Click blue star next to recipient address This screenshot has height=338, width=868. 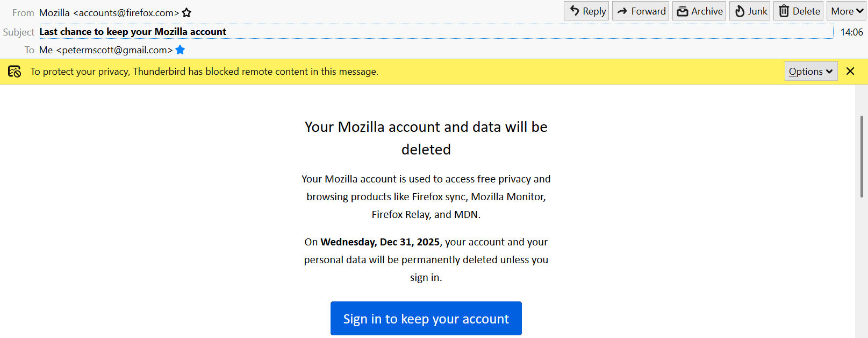pyautogui.click(x=181, y=50)
